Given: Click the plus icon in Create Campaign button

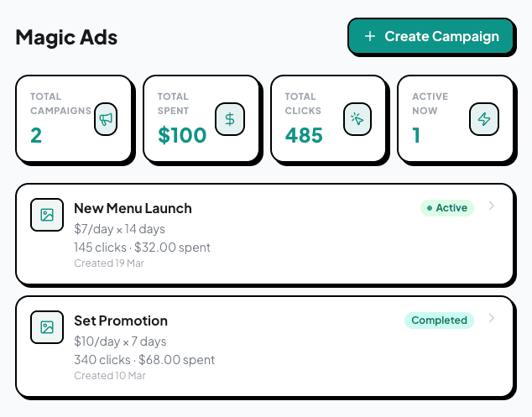Looking at the screenshot, I should (370, 37).
